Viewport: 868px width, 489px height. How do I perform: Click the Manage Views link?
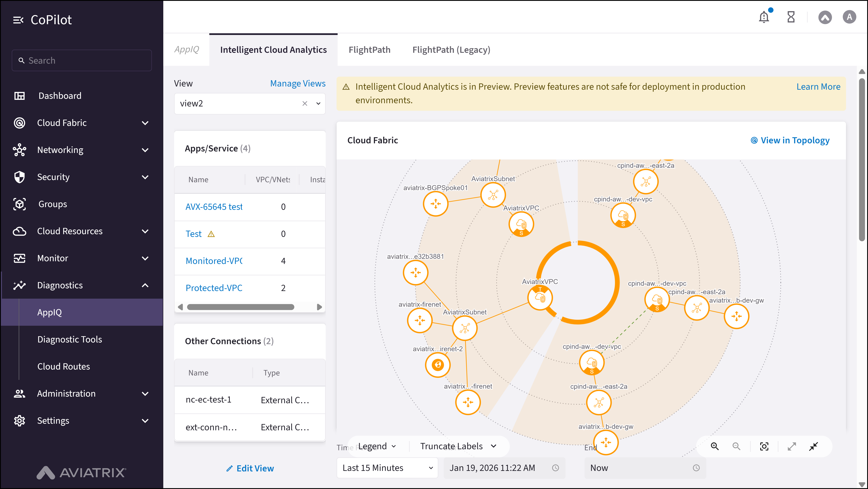pos(297,83)
